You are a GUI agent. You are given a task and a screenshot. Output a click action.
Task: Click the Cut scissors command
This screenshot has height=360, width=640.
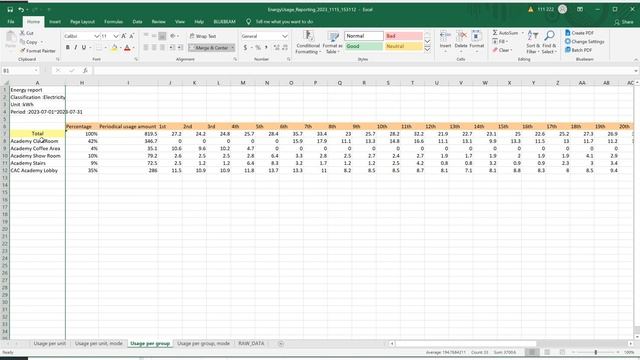click(x=27, y=33)
